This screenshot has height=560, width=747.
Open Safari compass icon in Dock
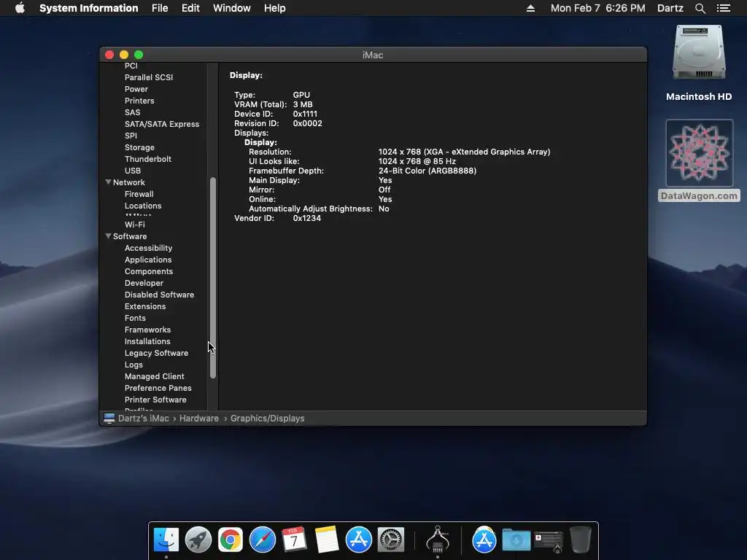[x=263, y=540]
